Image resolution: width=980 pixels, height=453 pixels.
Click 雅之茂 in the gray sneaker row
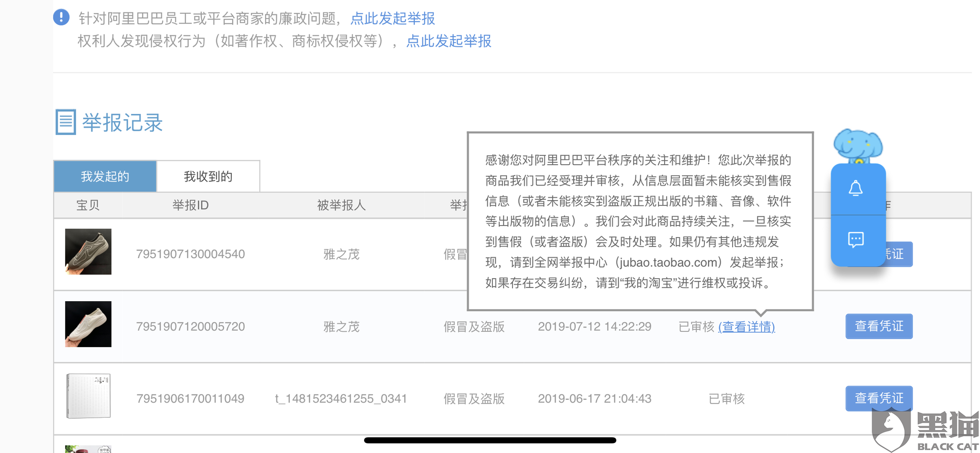coord(341,254)
